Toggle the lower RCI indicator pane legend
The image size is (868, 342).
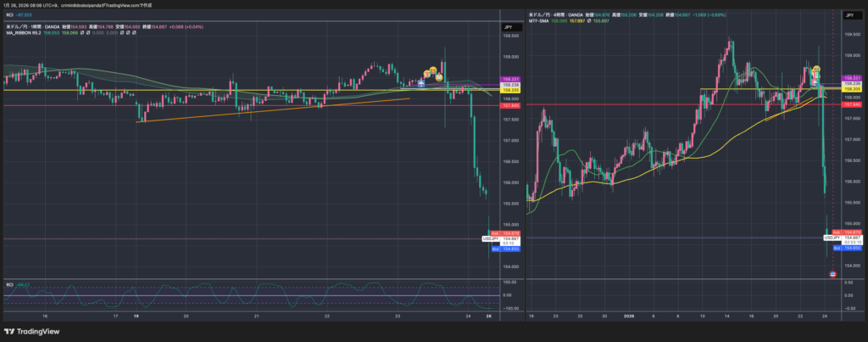click(x=10, y=285)
